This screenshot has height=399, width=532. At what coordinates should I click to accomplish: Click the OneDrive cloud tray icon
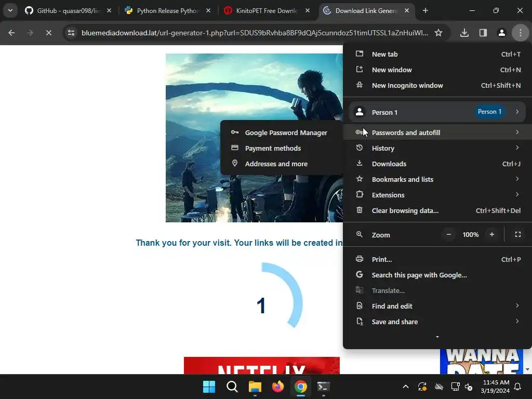438,387
